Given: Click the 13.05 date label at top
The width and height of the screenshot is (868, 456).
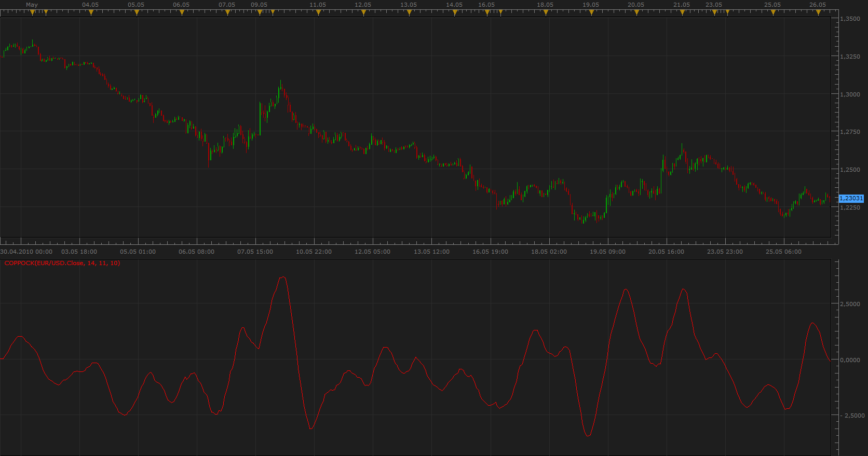Looking at the screenshot, I should 409,5.
